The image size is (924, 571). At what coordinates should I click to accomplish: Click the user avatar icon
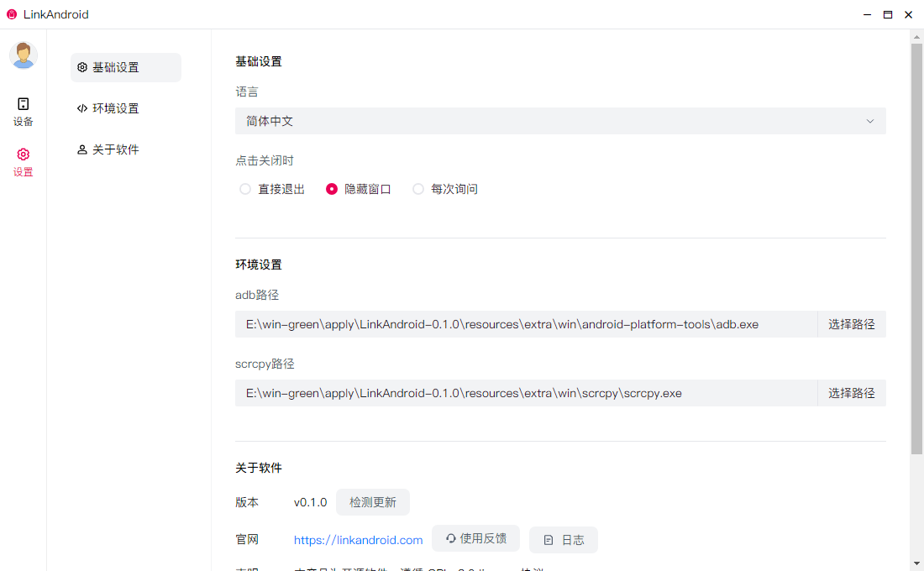coord(24,55)
